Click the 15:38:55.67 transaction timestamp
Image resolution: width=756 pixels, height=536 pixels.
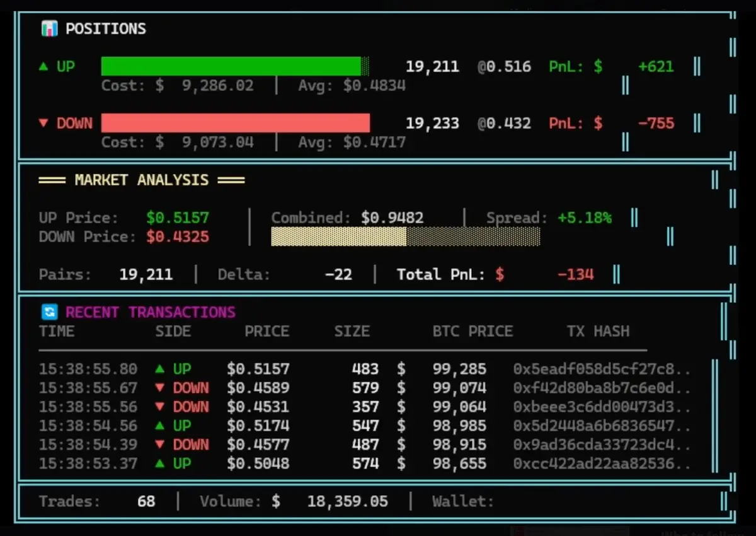[x=88, y=388]
